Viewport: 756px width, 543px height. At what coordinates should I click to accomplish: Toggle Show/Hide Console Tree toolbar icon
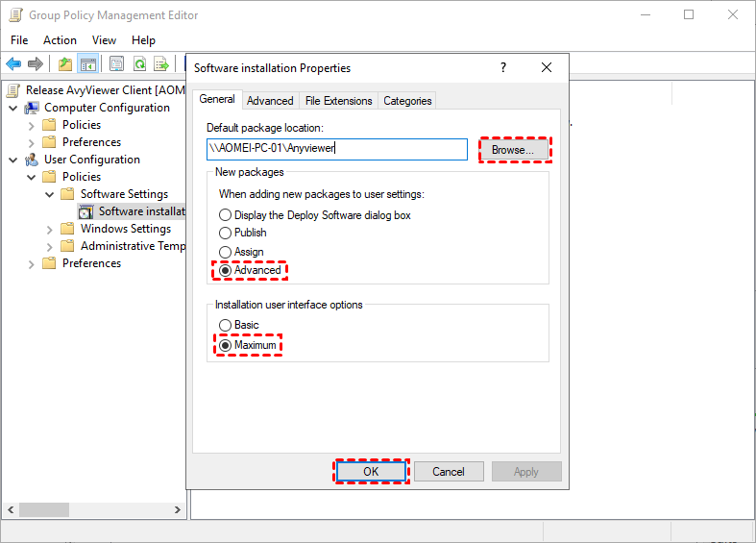[x=88, y=63]
